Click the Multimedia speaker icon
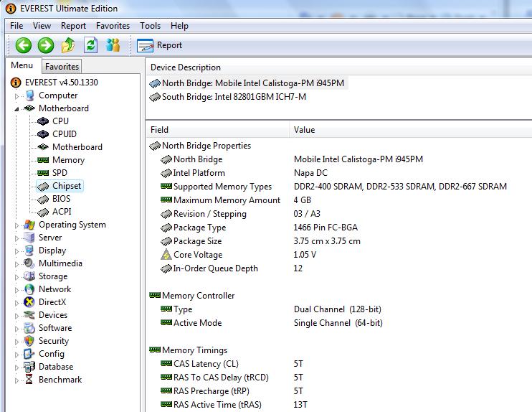The width and height of the screenshot is (532, 412). tap(29, 263)
